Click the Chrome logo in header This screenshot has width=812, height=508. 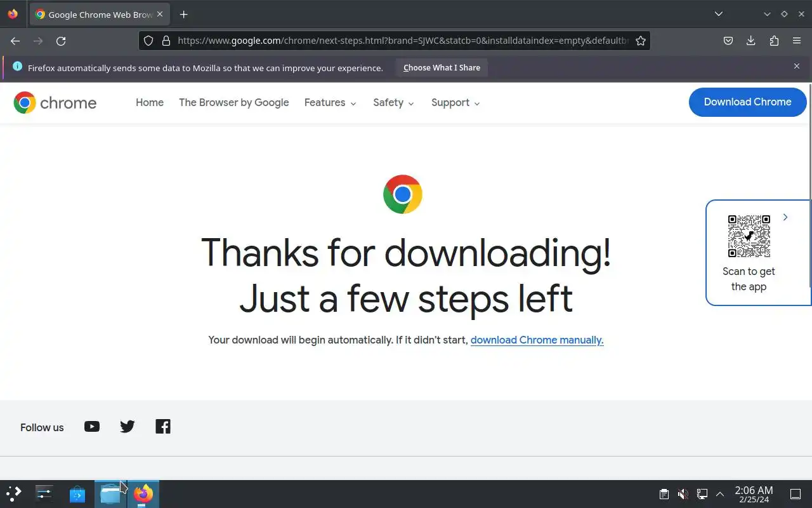(x=55, y=102)
